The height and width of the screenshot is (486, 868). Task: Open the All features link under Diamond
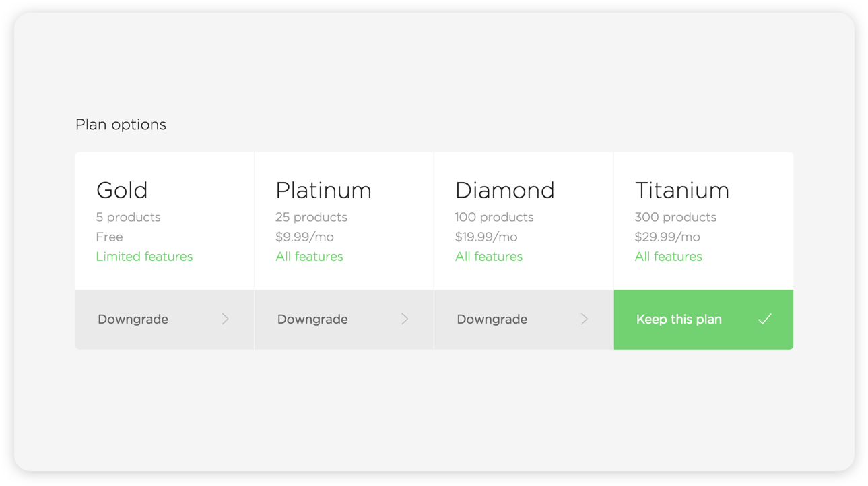tap(489, 256)
